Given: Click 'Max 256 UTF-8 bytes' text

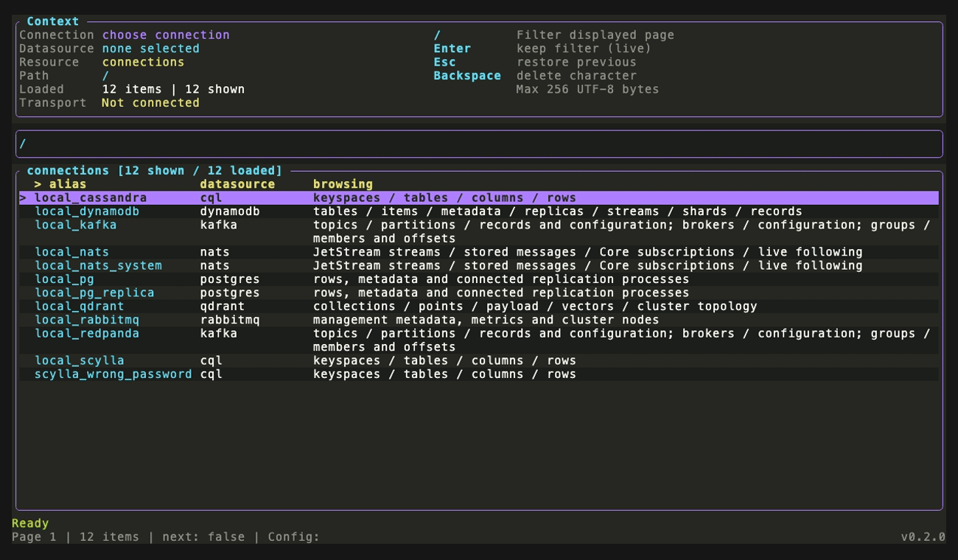Looking at the screenshot, I should coord(587,89).
